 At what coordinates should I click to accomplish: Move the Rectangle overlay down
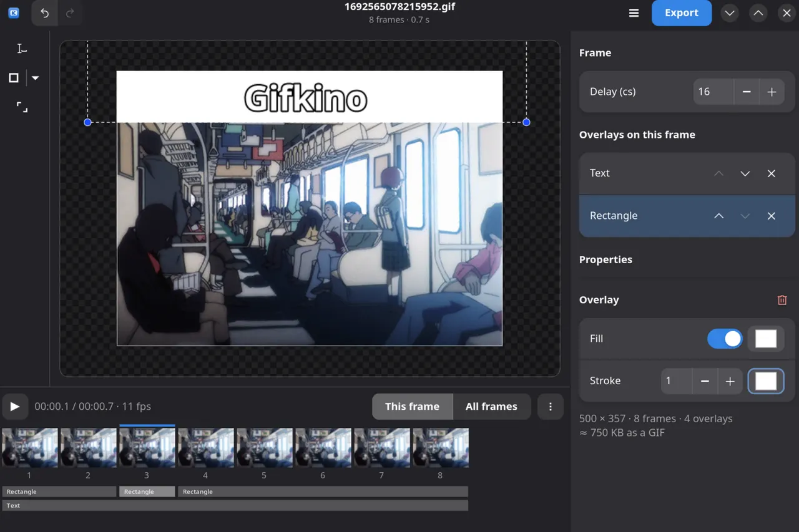(745, 216)
